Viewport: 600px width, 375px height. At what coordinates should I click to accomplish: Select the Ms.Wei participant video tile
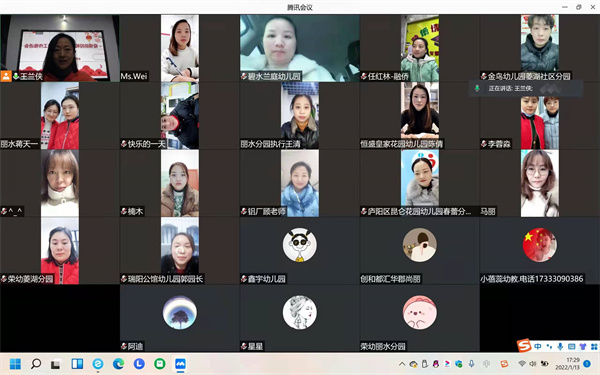point(180,48)
